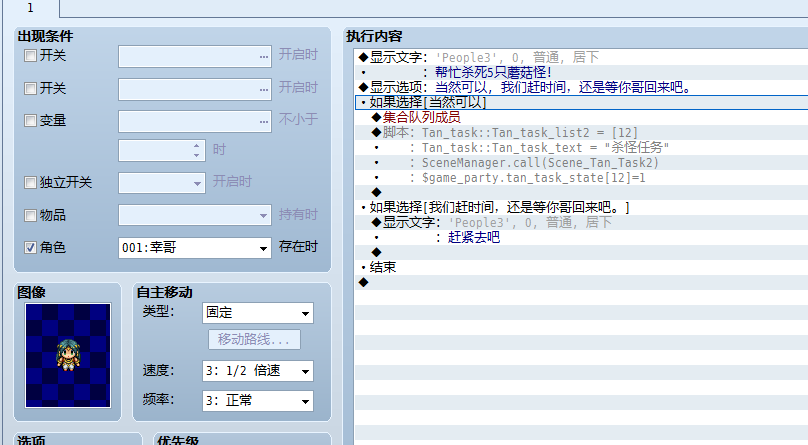The image size is (808, 445).
Task: Click the variable value stepper box
Action: click(x=162, y=150)
